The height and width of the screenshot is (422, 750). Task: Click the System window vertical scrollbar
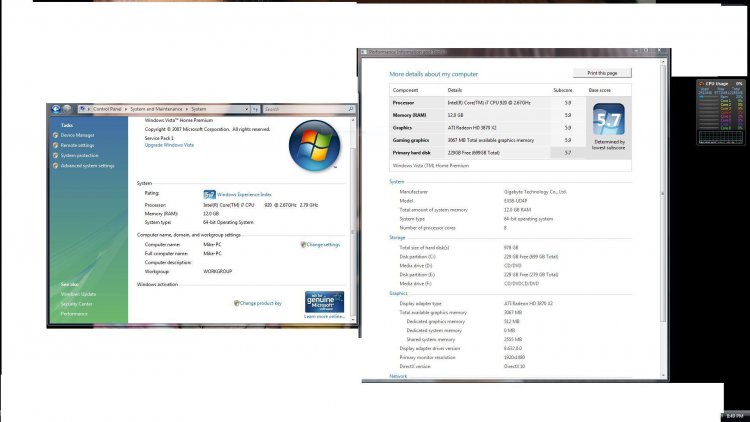click(353, 219)
